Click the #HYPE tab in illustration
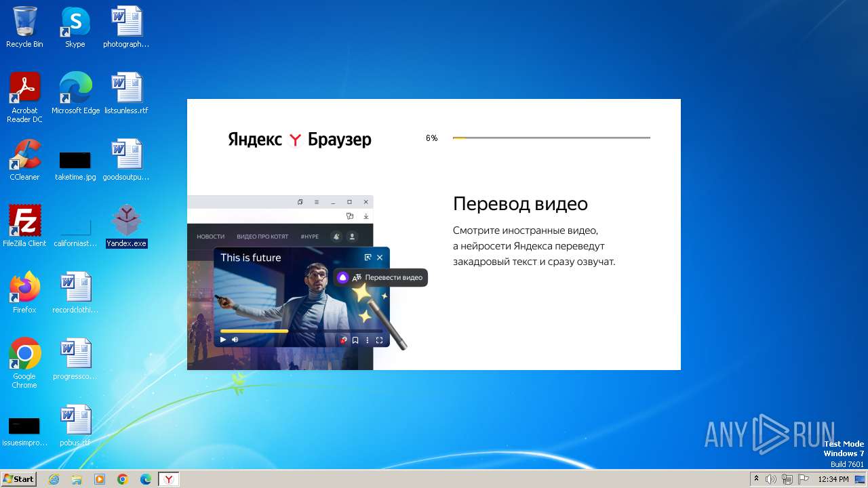This screenshot has width=868, height=488. pos(309,237)
